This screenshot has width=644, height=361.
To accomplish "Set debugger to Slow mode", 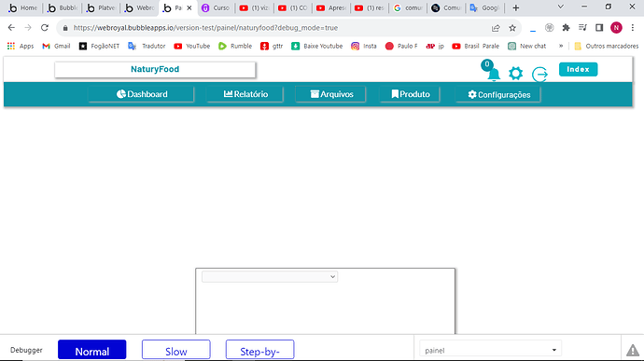I will point(176,350).
